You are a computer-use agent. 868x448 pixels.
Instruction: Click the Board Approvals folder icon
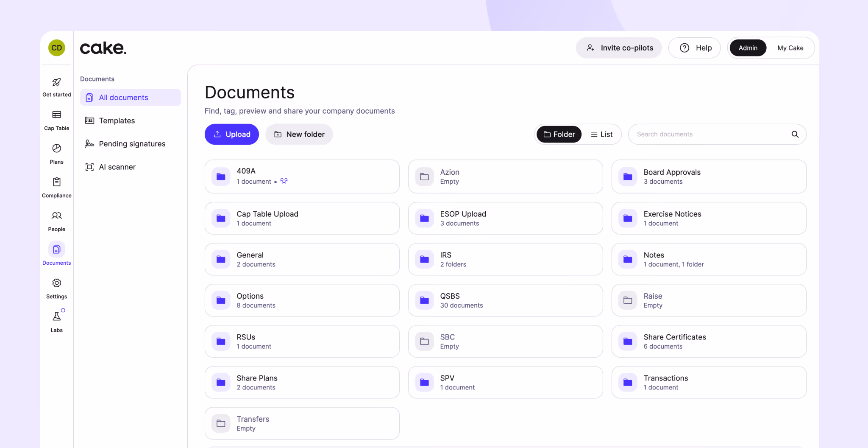pyautogui.click(x=628, y=176)
